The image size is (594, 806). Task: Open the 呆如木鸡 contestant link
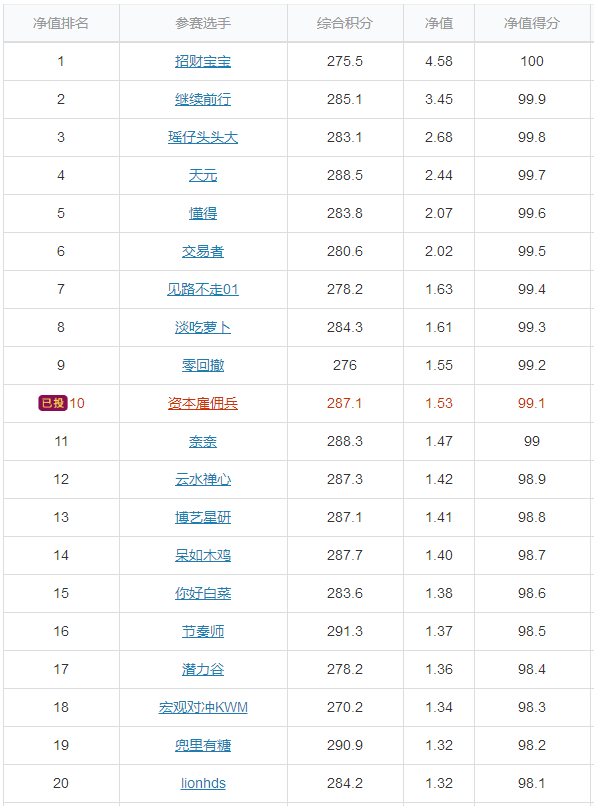pyautogui.click(x=203, y=555)
